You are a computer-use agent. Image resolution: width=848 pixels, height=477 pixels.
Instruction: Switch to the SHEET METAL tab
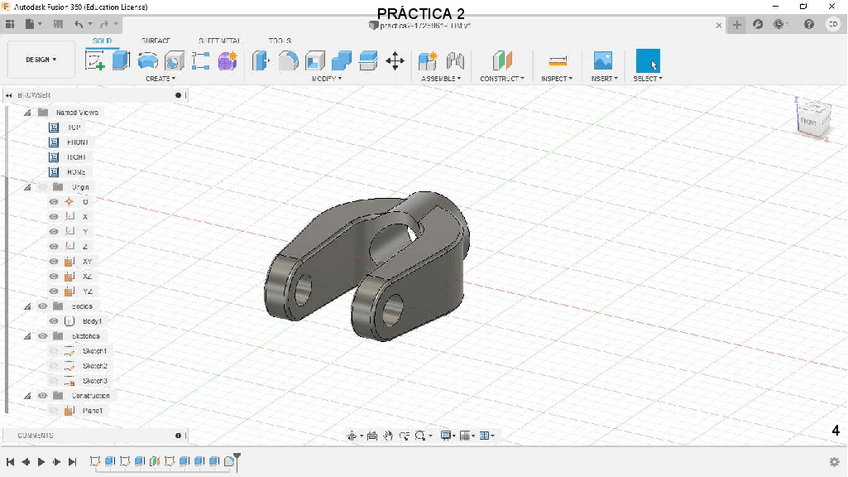point(218,41)
